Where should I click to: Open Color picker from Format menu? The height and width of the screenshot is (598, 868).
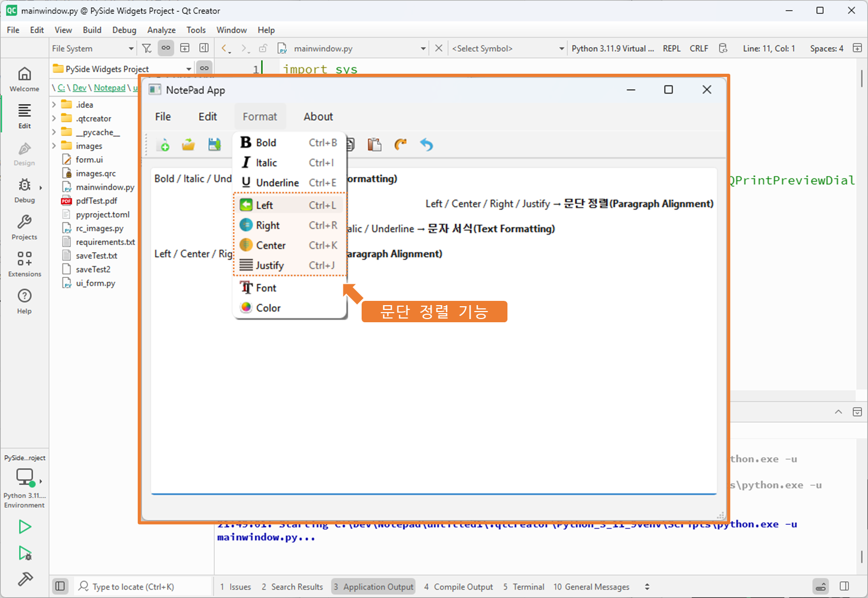(290, 308)
